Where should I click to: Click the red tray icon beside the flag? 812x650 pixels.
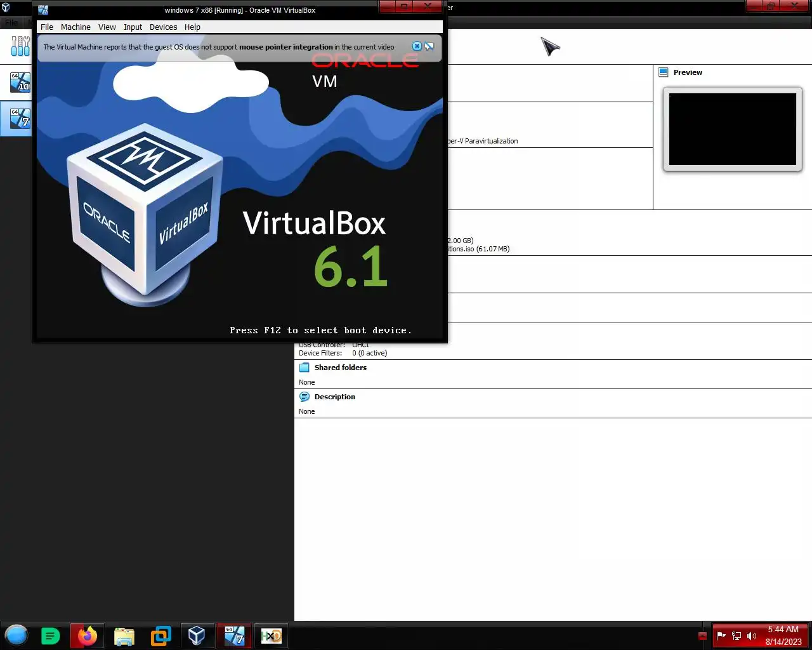point(702,635)
